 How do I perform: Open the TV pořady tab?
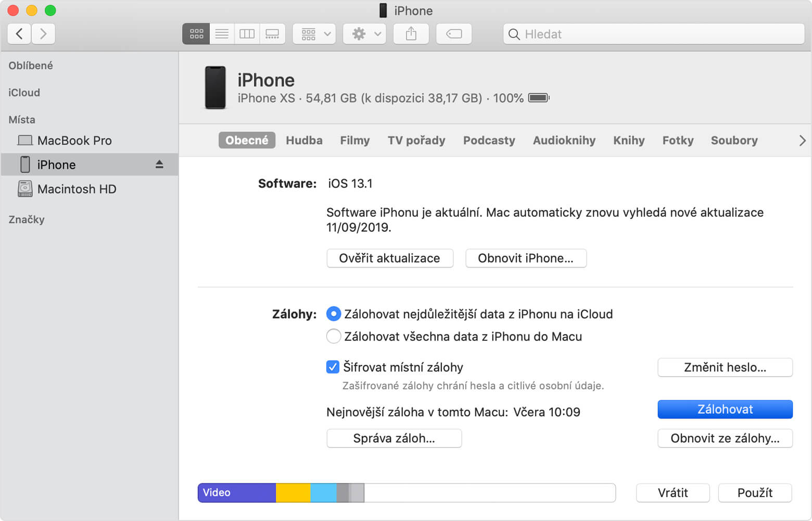click(416, 141)
